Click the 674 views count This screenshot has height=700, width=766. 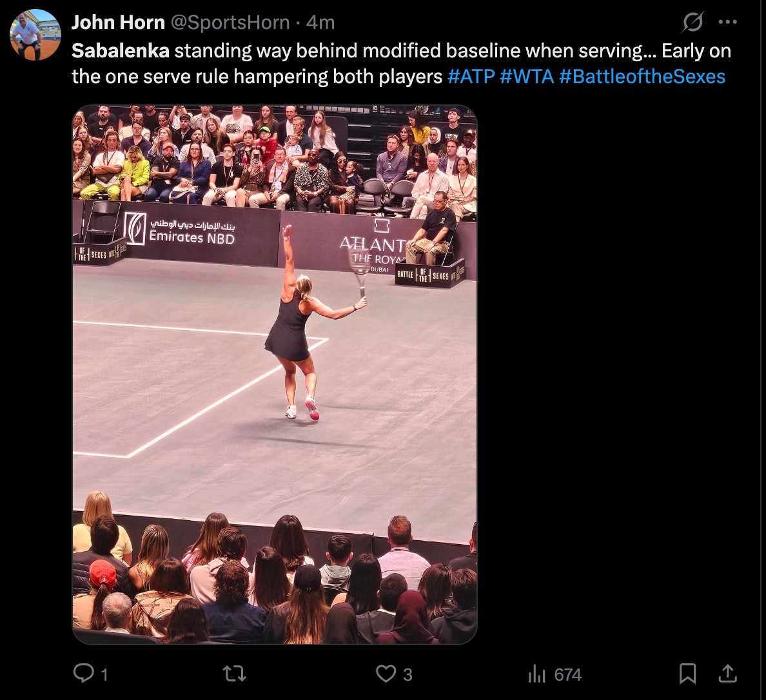[567, 675]
